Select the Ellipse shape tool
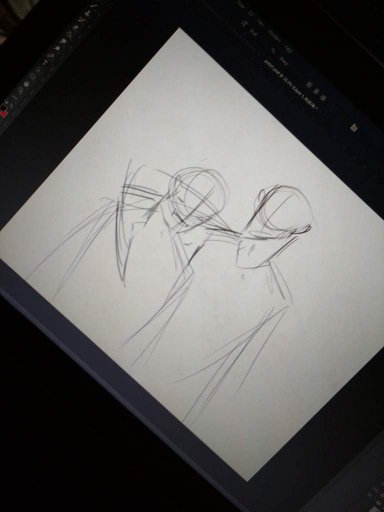 33,76
